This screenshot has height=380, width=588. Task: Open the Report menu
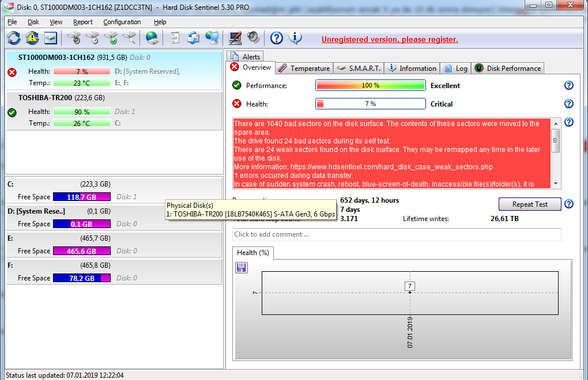click(x=83, y=22)
